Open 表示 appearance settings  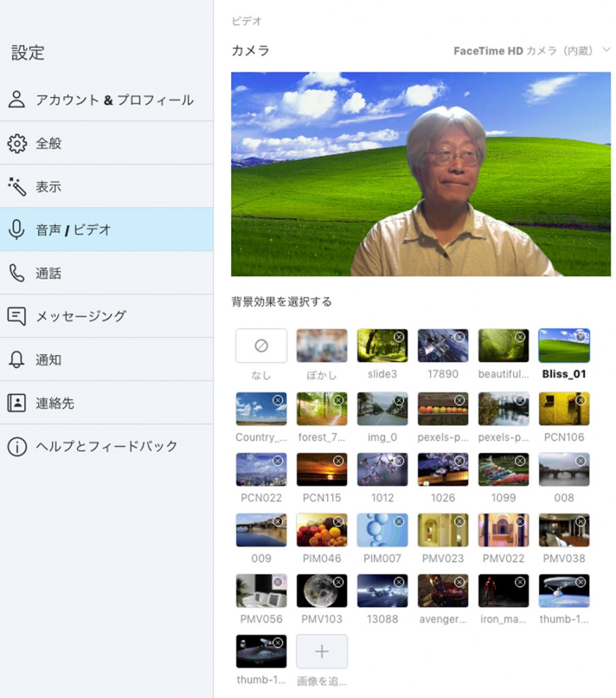(106, 187)
